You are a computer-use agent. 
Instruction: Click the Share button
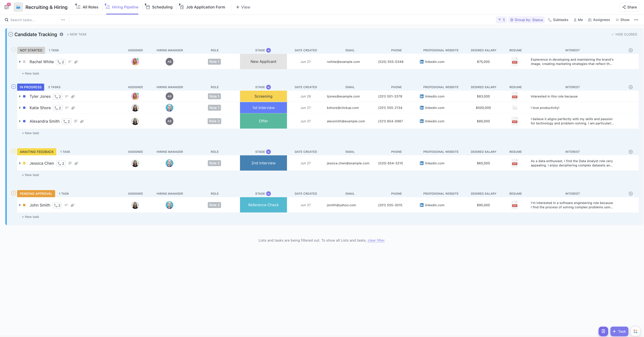[x=630, y=7]
